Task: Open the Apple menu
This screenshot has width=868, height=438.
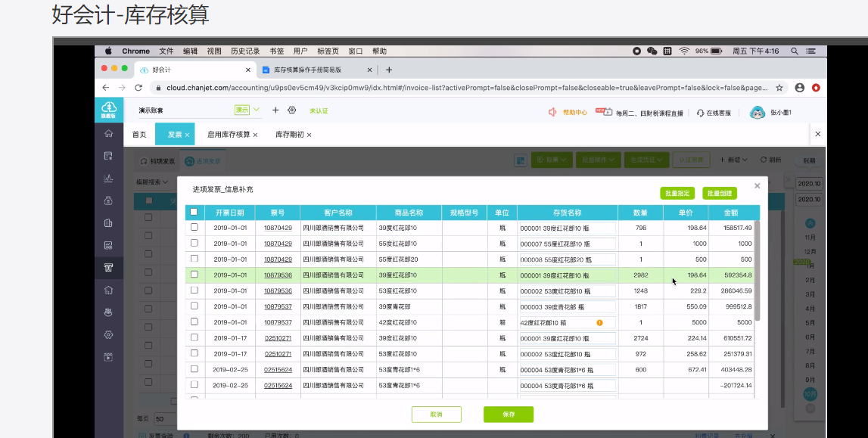Action: coord(108,51)
